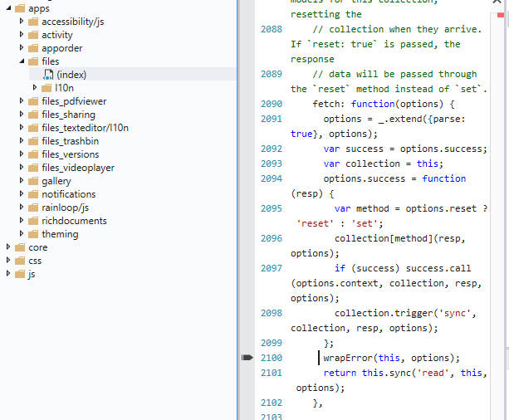Click the core folder icon
Image resolution: width=509 pixels, height=420 pixels.
click(20, 248)
